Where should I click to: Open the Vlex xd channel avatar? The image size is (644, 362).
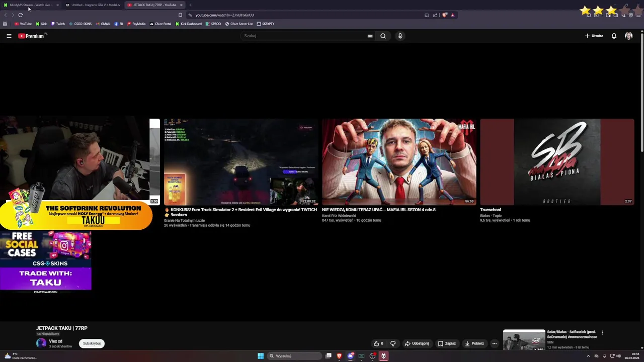tap(41, 343)
